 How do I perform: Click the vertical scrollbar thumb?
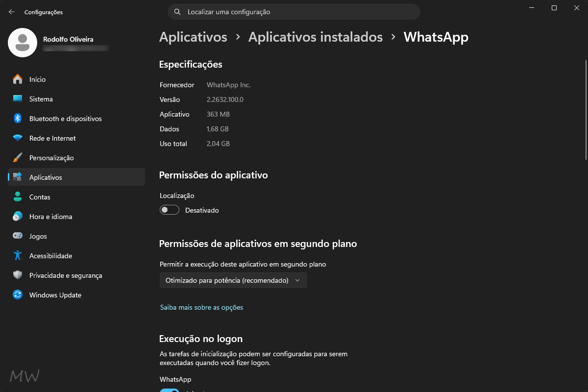pyautogui.click(x=586, y=110)
